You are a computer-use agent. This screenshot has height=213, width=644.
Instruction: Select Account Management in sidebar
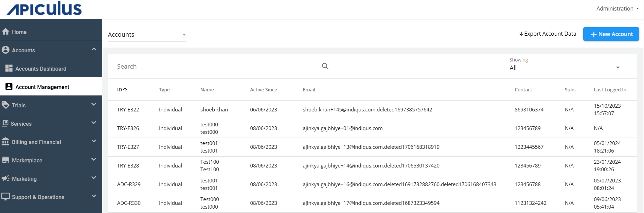(42, 87)
